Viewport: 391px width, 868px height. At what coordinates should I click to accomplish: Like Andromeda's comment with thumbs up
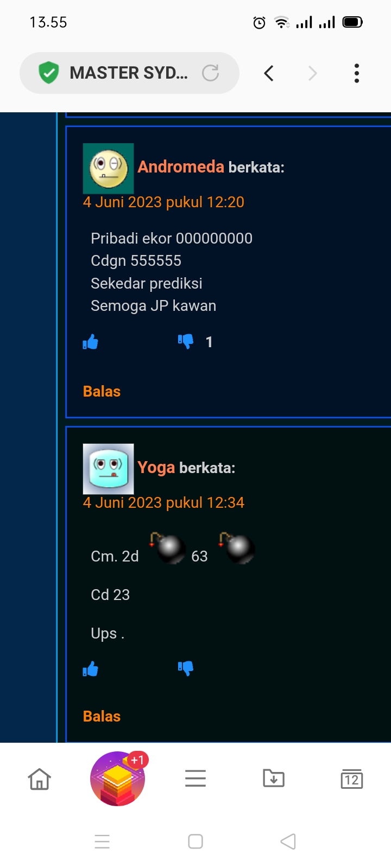pos(90,342)
